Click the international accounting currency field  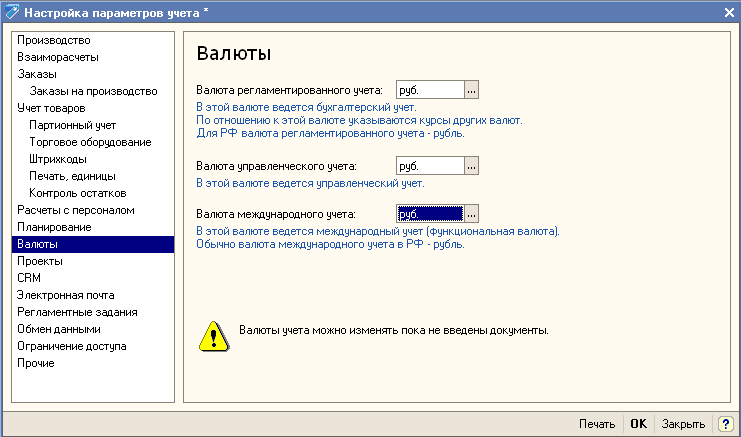(430, 214)
